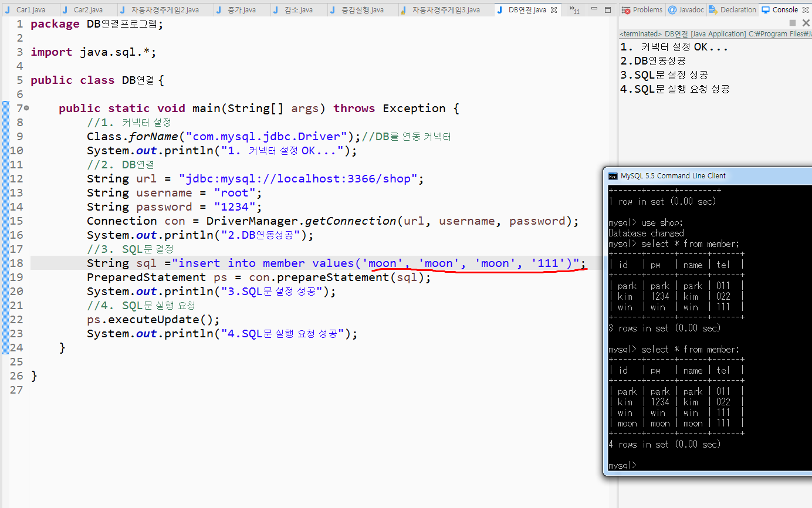Click the 'import java.sql.*;' line
This screenshot has width=812, height=508.
[x=94, y=52]
